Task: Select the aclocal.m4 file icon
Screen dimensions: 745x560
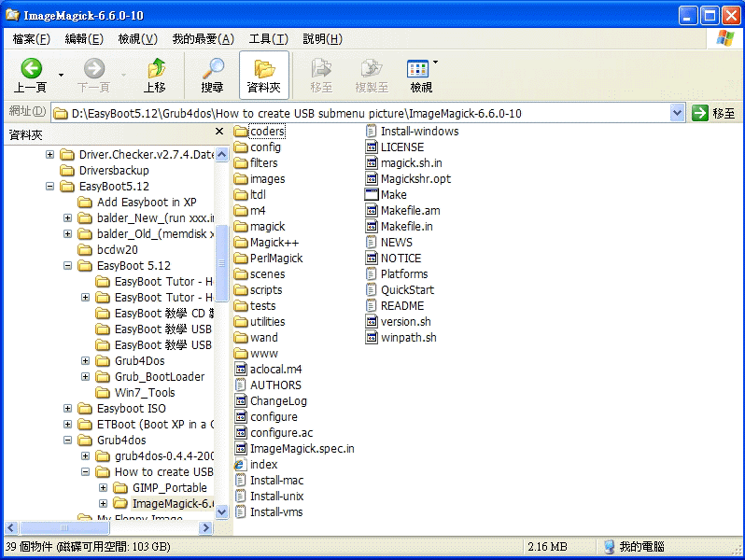Action: (x=242, y=369)
